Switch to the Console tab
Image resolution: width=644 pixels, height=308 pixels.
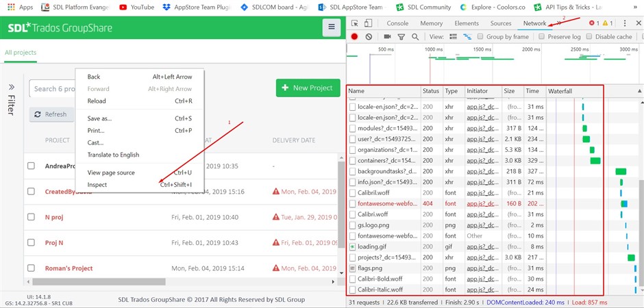(397, 23)
